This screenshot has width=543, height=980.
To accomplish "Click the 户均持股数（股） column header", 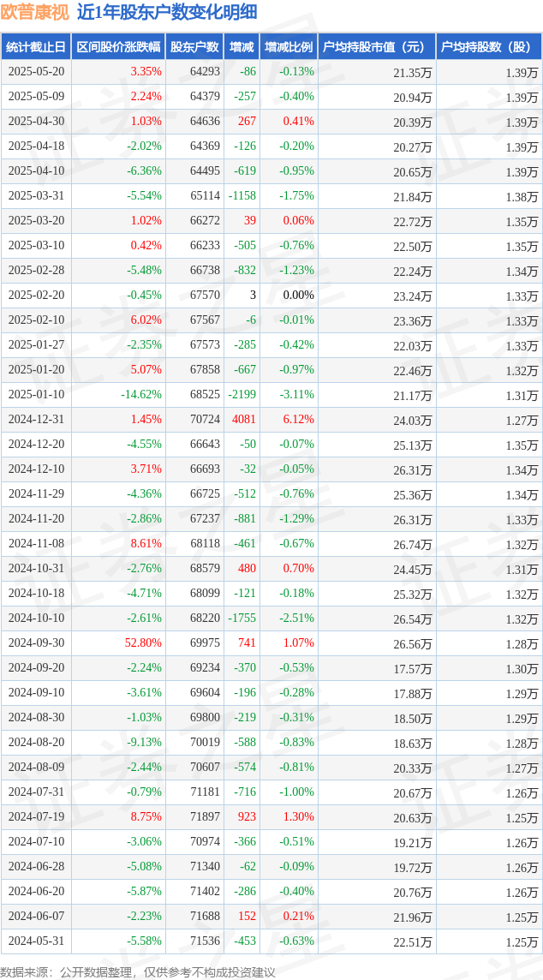I will coord(488,47).
